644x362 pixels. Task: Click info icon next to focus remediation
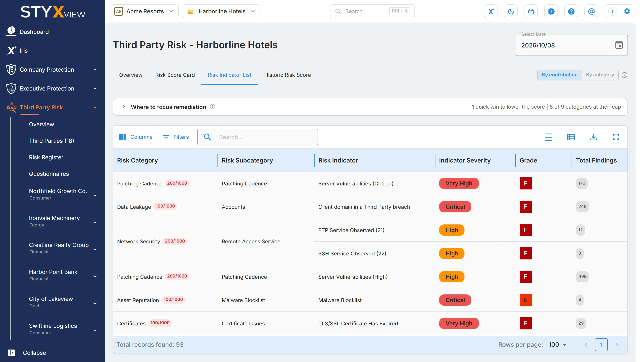tap(213, 107)
